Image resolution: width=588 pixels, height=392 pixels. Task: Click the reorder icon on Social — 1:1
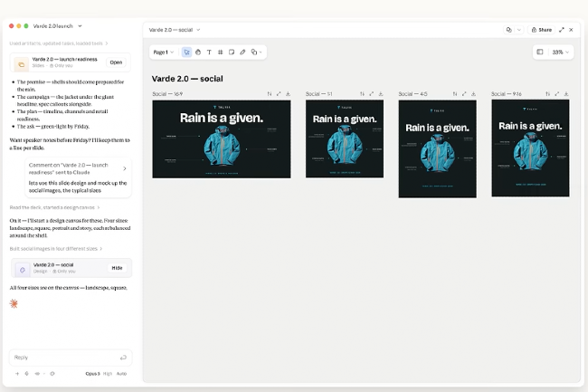click(362, 94)
